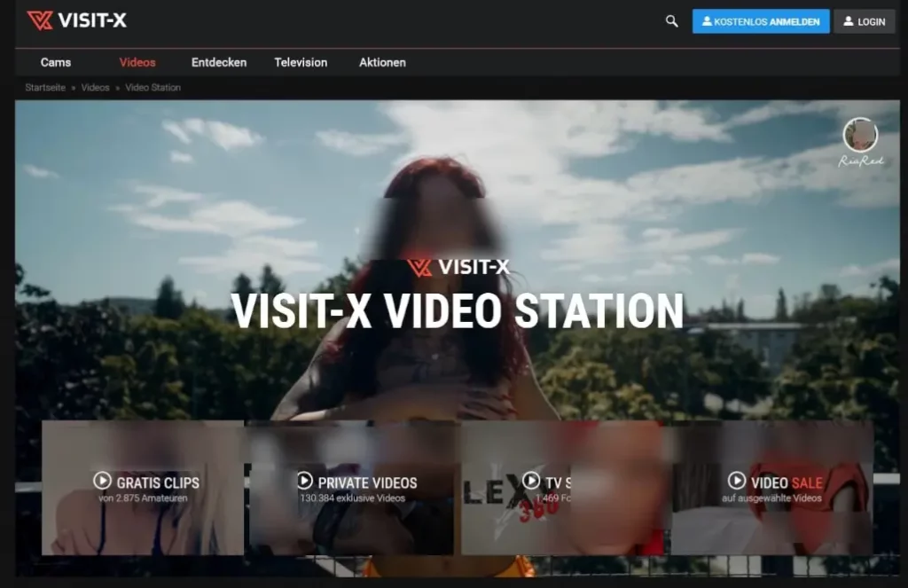Click the play icon on the TV Station tile

pos(529,481)
